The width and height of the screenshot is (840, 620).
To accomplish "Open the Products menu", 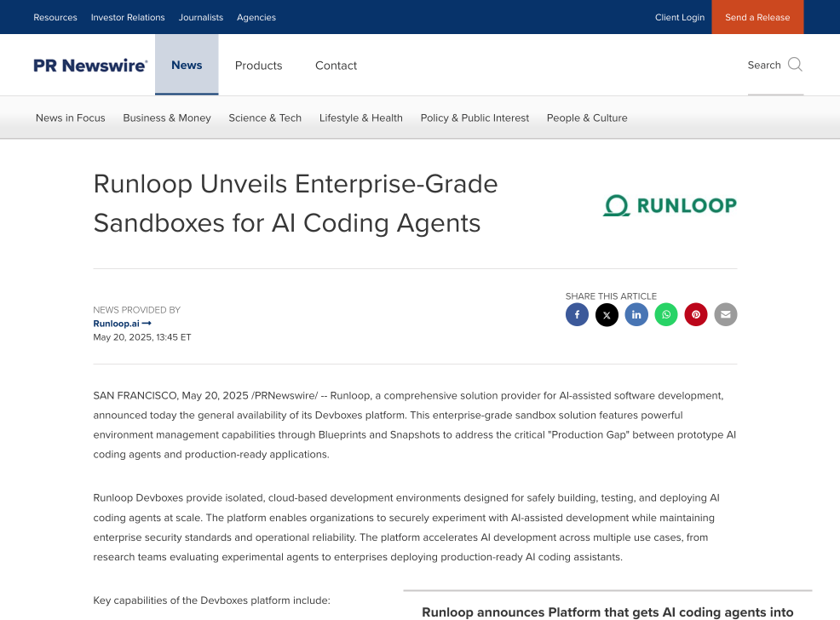I will coord(258,65).
